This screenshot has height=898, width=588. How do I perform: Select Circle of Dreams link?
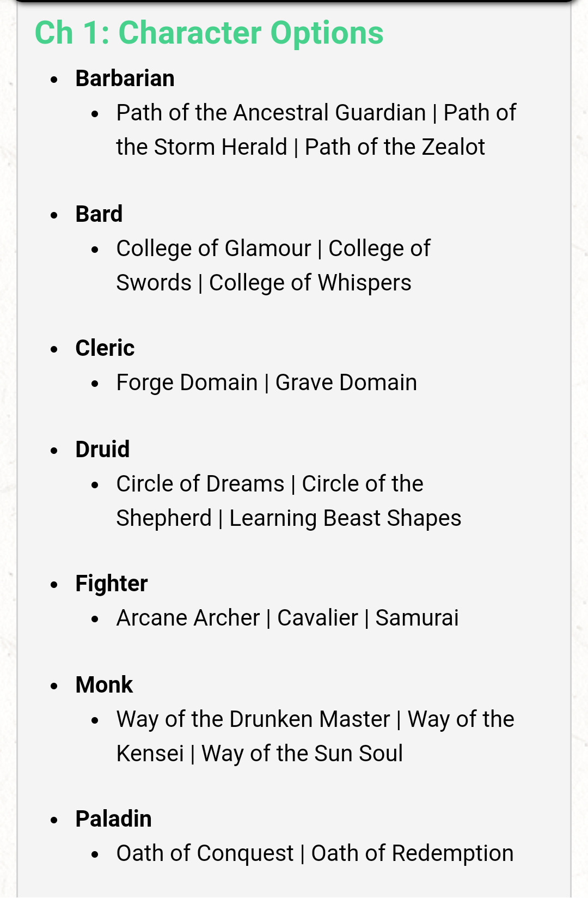click(x=200, y=484)
